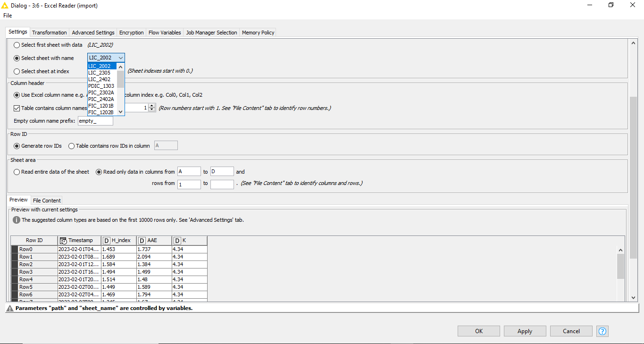Click the KNIME dialog title icon
This screenshot has width=644, height=344.
(x=5, y=5)
